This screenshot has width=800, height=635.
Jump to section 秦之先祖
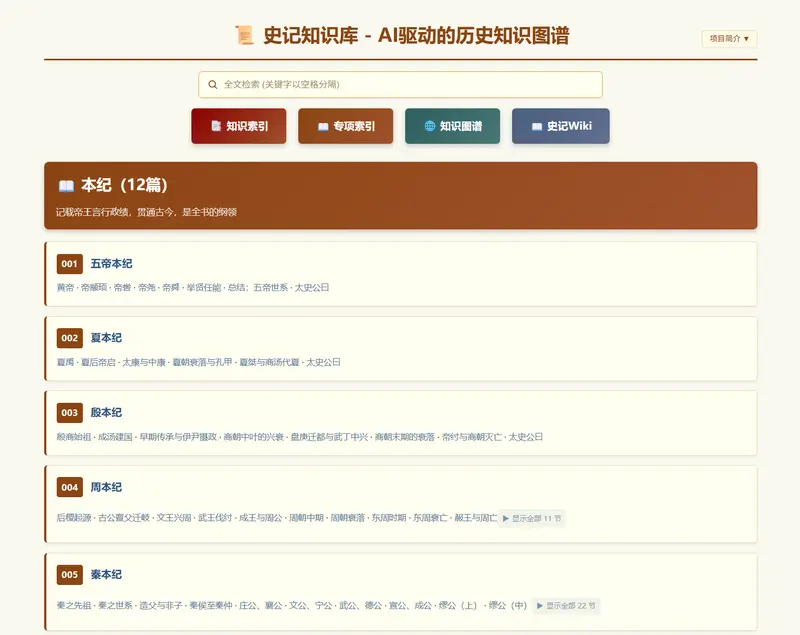point(74,605)
